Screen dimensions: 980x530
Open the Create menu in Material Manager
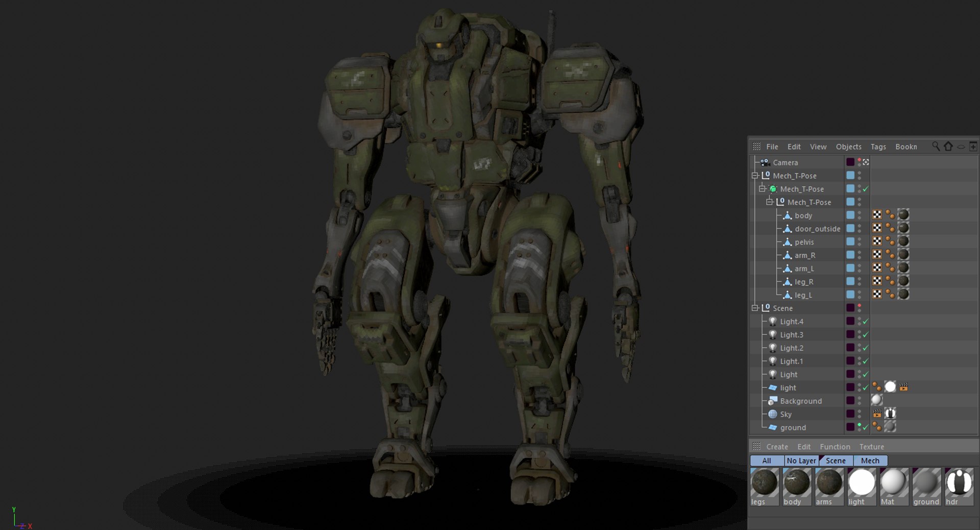click(x=777, y=446)
